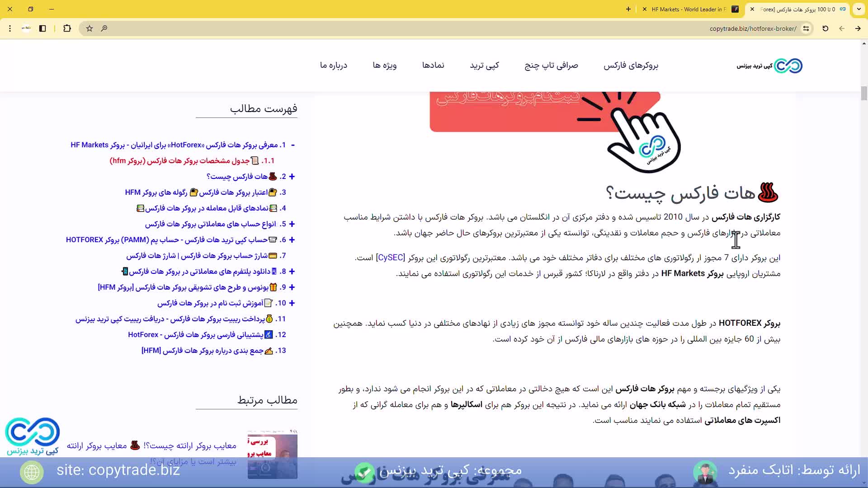Open a new browser tab with the plus icon
Image resolution: width=868 pixels, height=488 pixels.
point(629,9)
